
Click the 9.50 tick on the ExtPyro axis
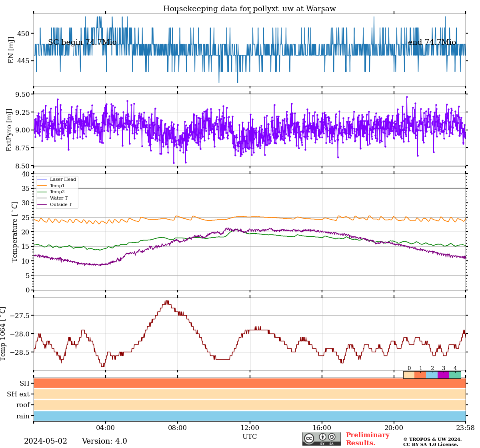[22, 94]
